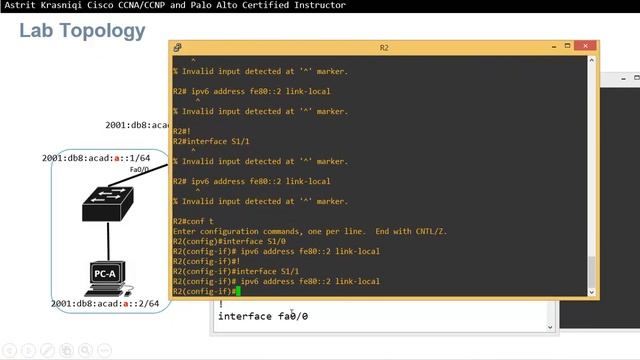Screen dimensions: 640x360
Task: Click the 'R2(config-if)#!' terminal line
Action: coord(207,261)
